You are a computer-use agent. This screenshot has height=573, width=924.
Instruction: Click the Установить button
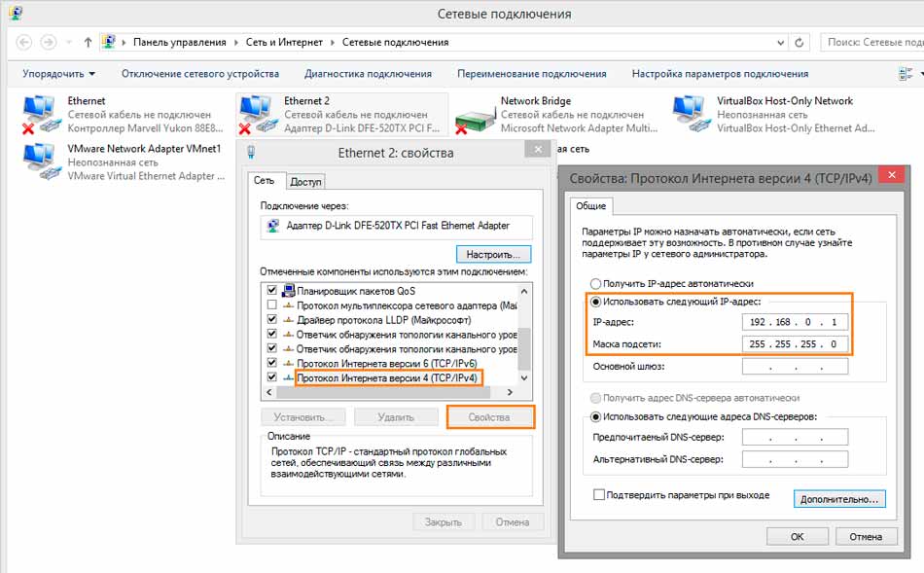pos(303,416)
